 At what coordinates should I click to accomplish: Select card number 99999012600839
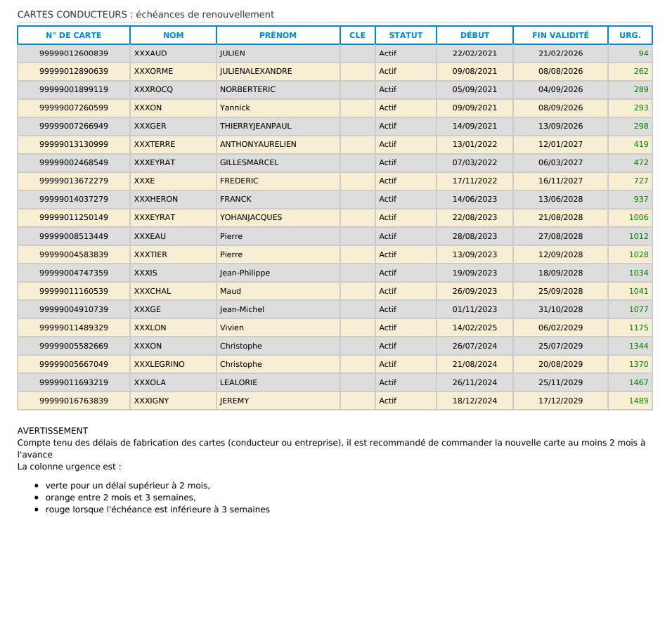[74, 53]
